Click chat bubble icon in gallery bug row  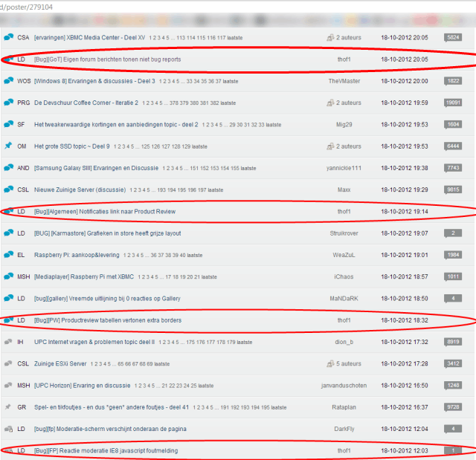pos(8,298)
